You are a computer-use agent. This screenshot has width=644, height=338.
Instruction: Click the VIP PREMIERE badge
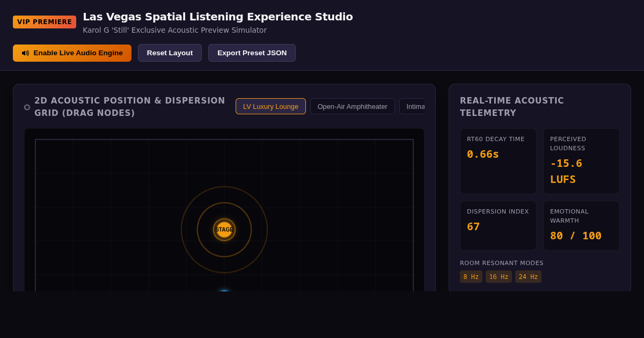(45, 22)
